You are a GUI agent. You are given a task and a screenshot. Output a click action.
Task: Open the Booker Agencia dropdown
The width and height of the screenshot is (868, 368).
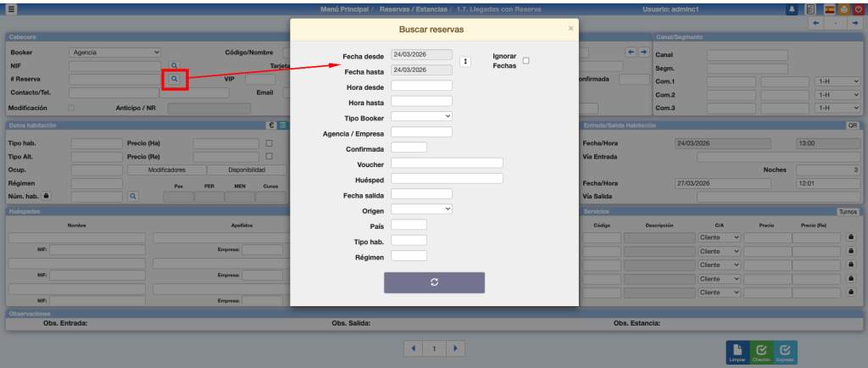pos(114,52)
